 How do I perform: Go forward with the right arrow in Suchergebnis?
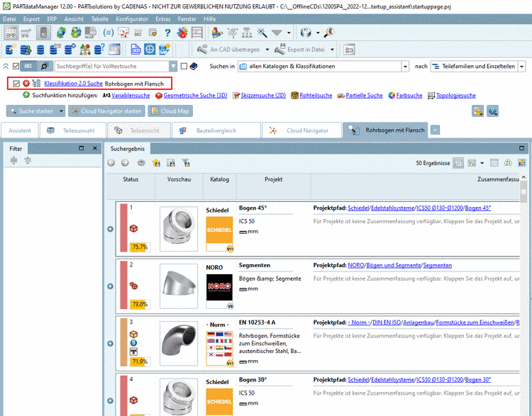125,163
